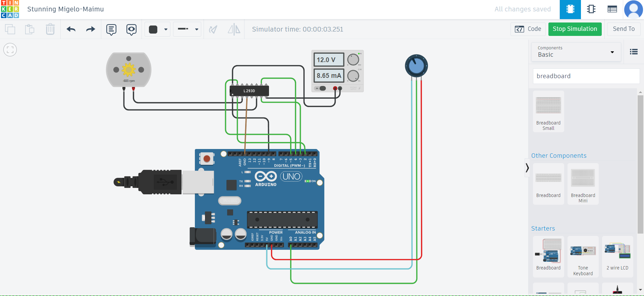Image resolution: width=644 pixels, height=296 pixels.
Task: Open the Code editor panel
Action: (x=528, y=29)
